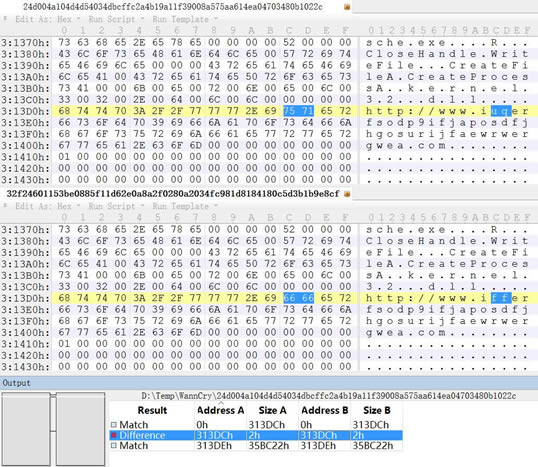Click the Result column header
Viewport: 538px width, 467px height.
click(152, 410)
